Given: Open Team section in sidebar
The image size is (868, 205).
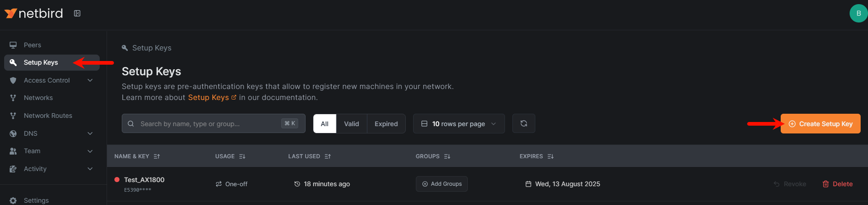Looking at the screenshot, I should tap(52, 151).
